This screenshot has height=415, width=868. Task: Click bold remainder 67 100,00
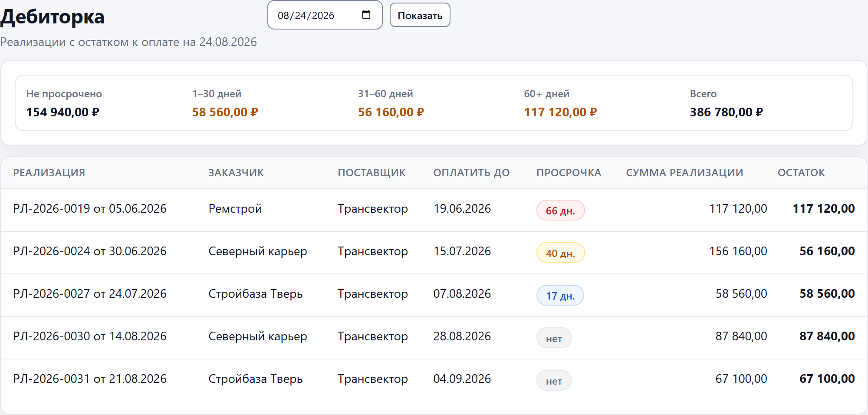point(827,379)
